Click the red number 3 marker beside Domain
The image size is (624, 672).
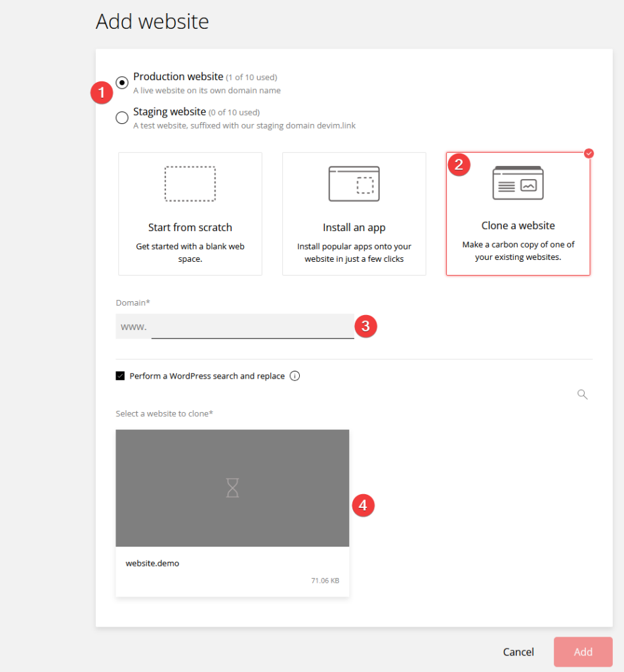(365, 327)
